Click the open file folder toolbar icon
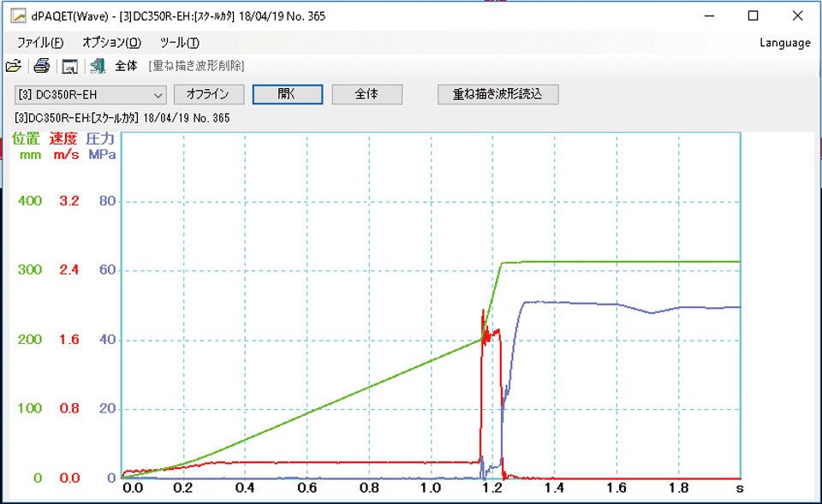Screen dimensions: 822x504 pyautogui.click(x=14, y=66)
